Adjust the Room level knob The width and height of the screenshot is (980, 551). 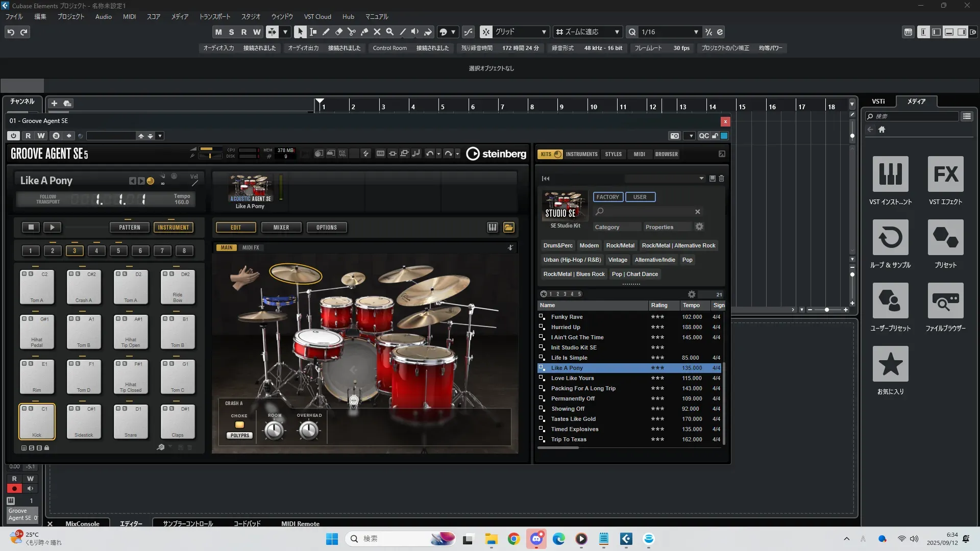pos(274,431)
